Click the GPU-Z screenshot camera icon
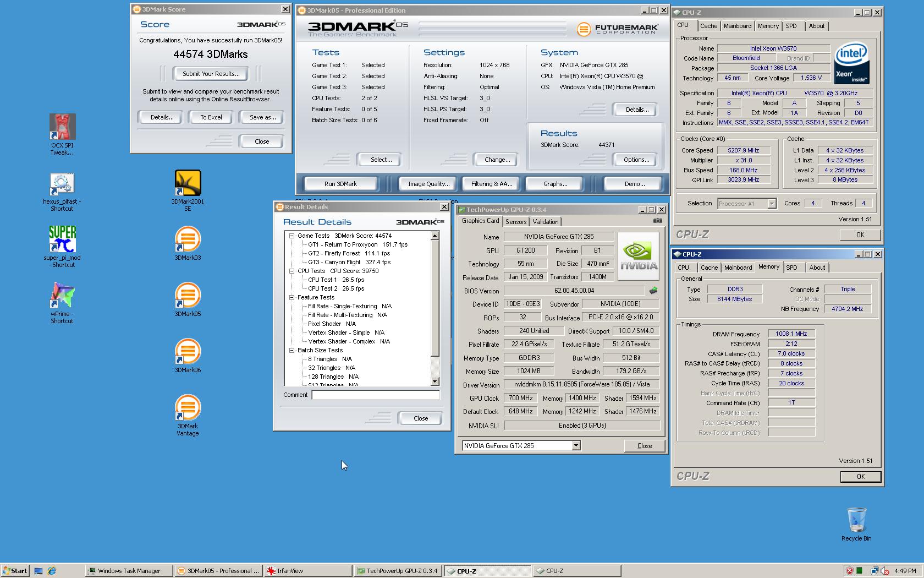The image size is (924, 578). (x=657, y=221)
